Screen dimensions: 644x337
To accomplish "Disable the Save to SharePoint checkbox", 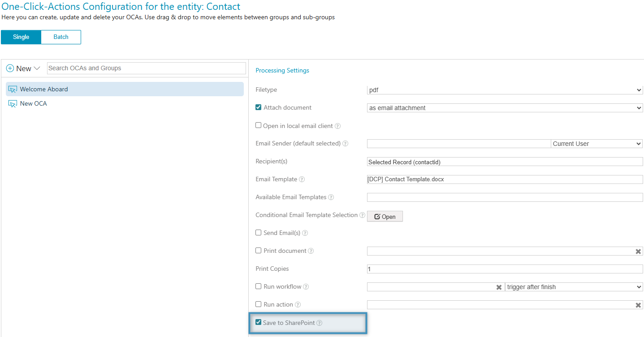I will coord(259,322).
